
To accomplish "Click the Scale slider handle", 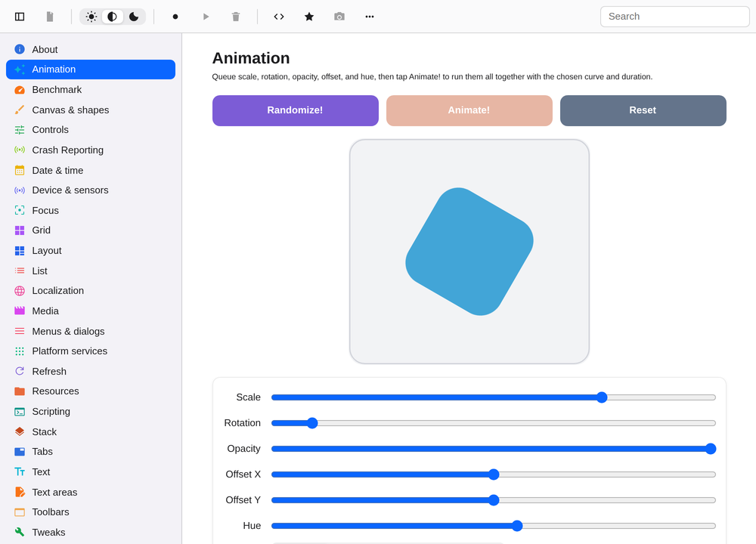I will click(602, 397).
